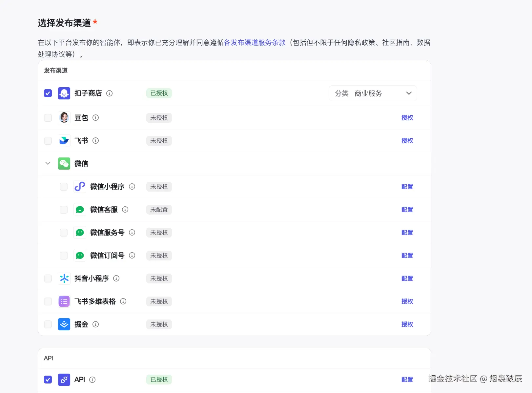Uncheck the API channel checkbox
This screenshot has height=393, width=532.
click(x=48, y=380)
